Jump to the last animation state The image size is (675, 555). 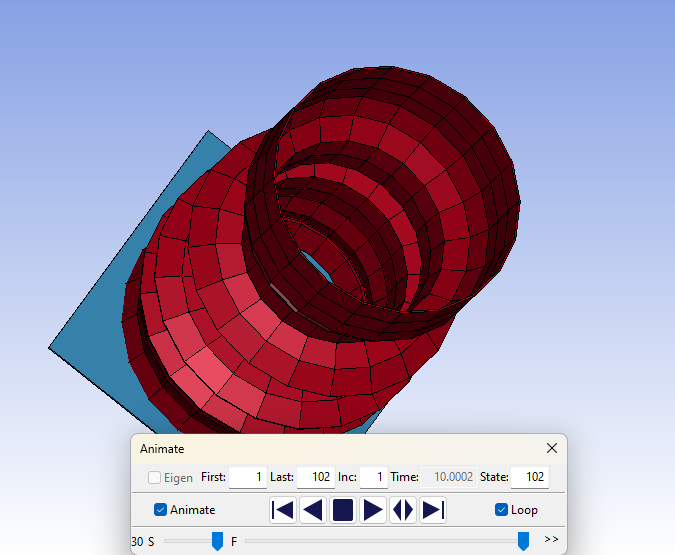tap(433, 510)
